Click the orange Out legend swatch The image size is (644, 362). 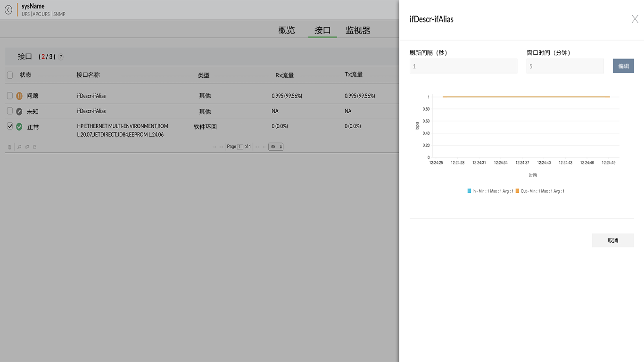pyautogui.click(x=517, y=191)
